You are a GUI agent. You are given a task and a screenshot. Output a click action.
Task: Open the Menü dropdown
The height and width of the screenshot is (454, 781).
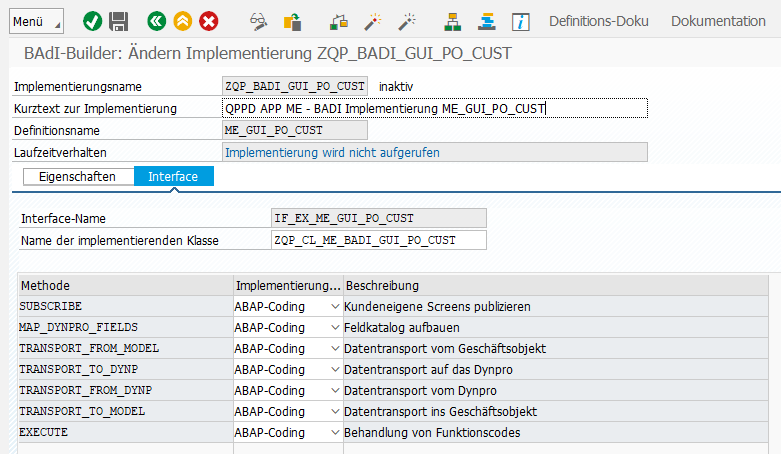[35, 21]
